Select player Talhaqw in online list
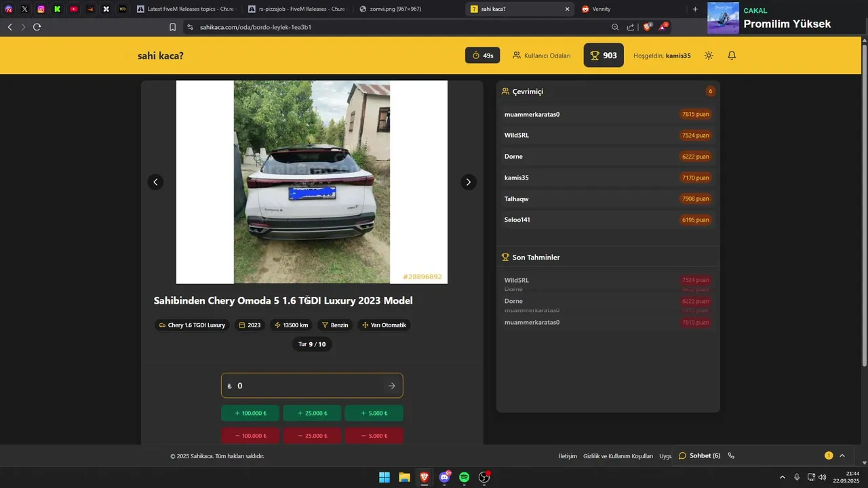Viewport: 868px width, 488px height. (x=608, y=199)
